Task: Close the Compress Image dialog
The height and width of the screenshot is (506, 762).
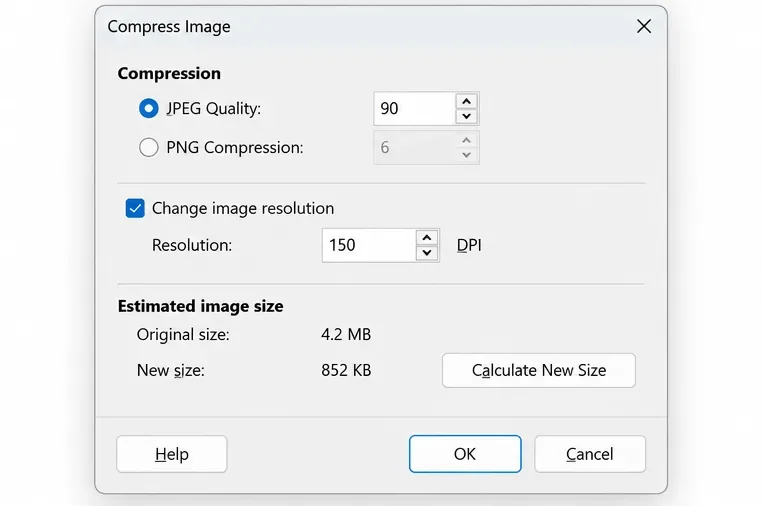Action: [x=644, y=26]
